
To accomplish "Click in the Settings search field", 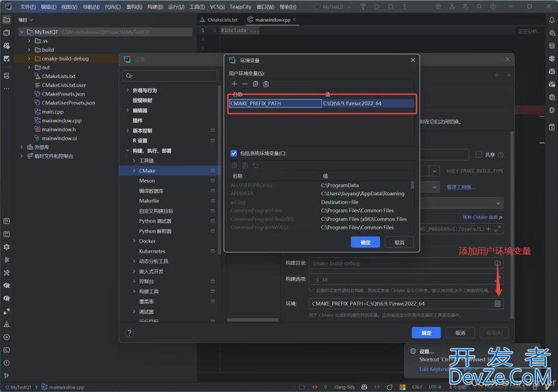I will pyautogui.click(x=170, y=76).
